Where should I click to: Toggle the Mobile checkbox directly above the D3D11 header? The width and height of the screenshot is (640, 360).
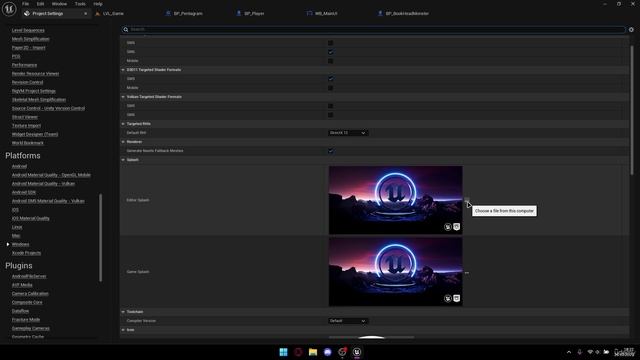click(331, 61)
